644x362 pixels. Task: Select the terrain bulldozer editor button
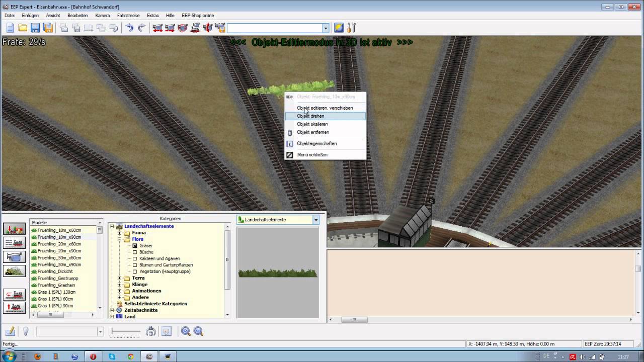pyautogui.click(x=14, y=271)
